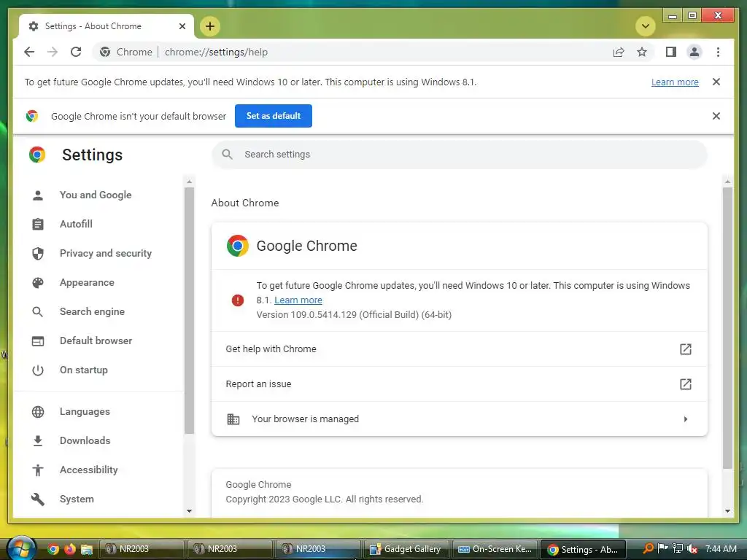Viewport: 747px width, 560px height.
Task: Click external link icon for Report an issue
Action: (x=685, y=384)
